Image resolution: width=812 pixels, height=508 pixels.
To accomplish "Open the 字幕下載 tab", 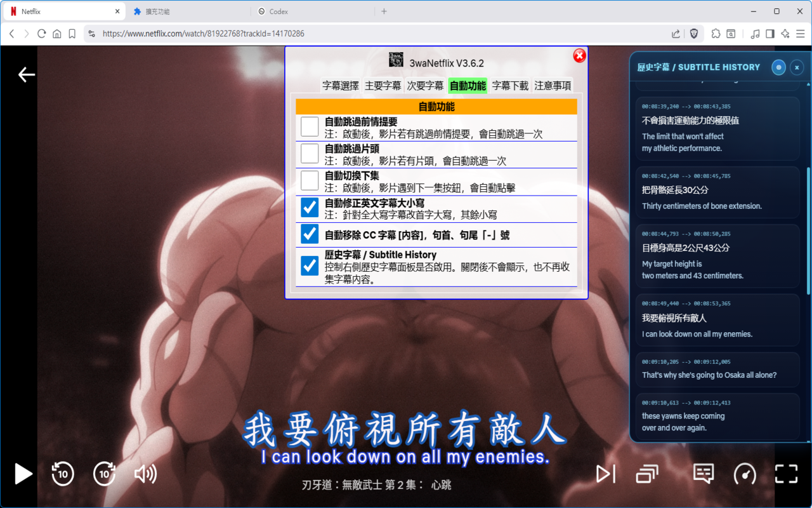I will coord(510,86).
